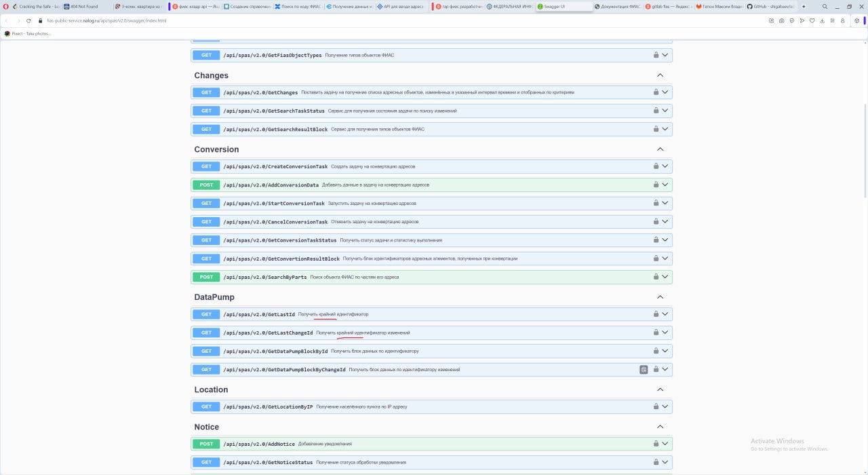Screen dimensions: 868x475
Task: Collapse the Conversion section chevron
Action: pos(660,149)
